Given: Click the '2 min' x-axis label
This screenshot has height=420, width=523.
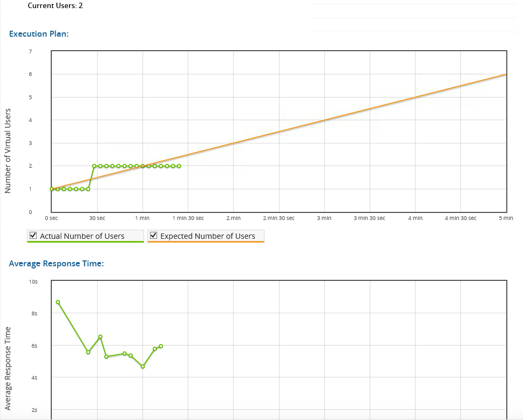Looking at the screenshot, I should coord(234,218).
